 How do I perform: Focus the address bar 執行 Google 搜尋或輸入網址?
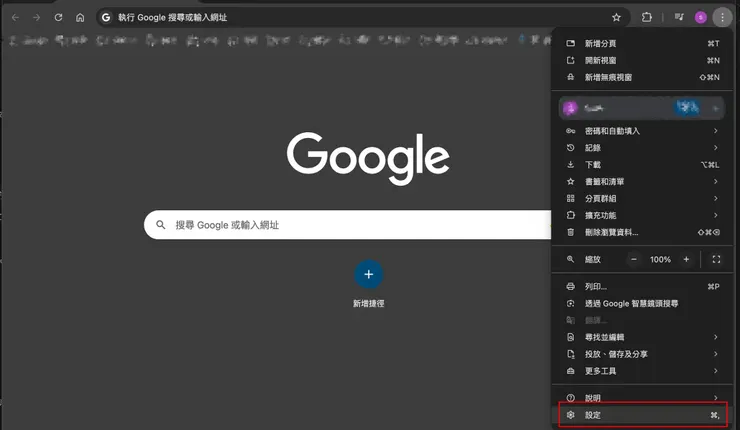tap(363, 17)
